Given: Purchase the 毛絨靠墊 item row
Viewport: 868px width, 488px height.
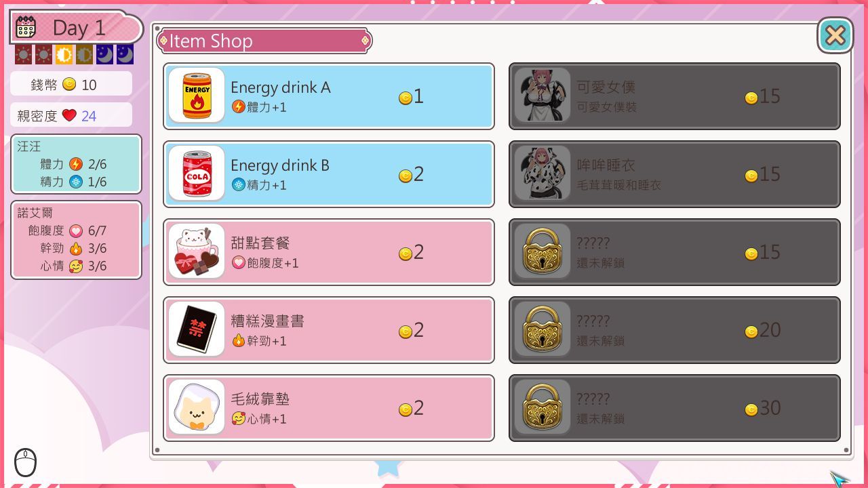Looking at the screenshot, I should click(x=329, y=407).
